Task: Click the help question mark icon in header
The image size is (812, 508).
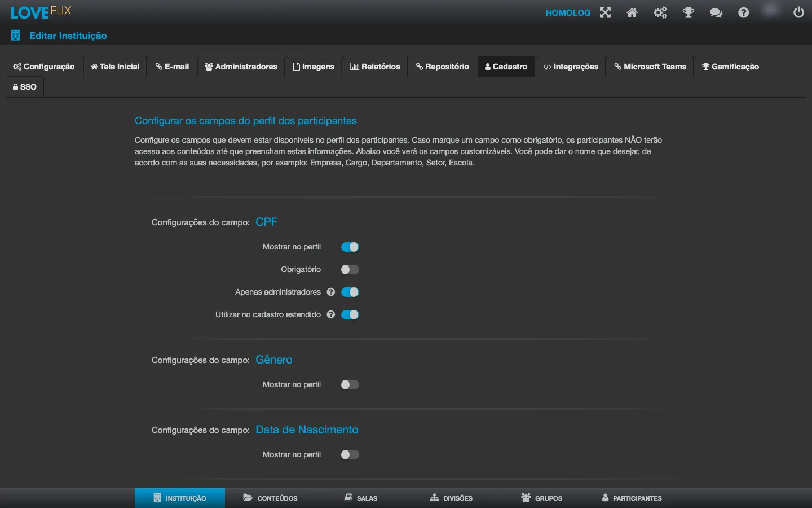Action: point(744,12)
